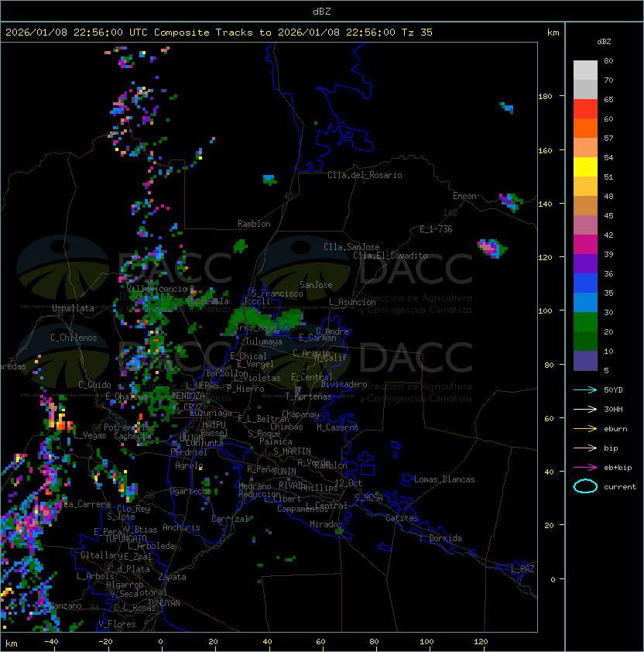Image resolution: width=644 pixels, height=652 pixels.
Task: Click the 'Tulumaya' map label
Action: [264, 341]
